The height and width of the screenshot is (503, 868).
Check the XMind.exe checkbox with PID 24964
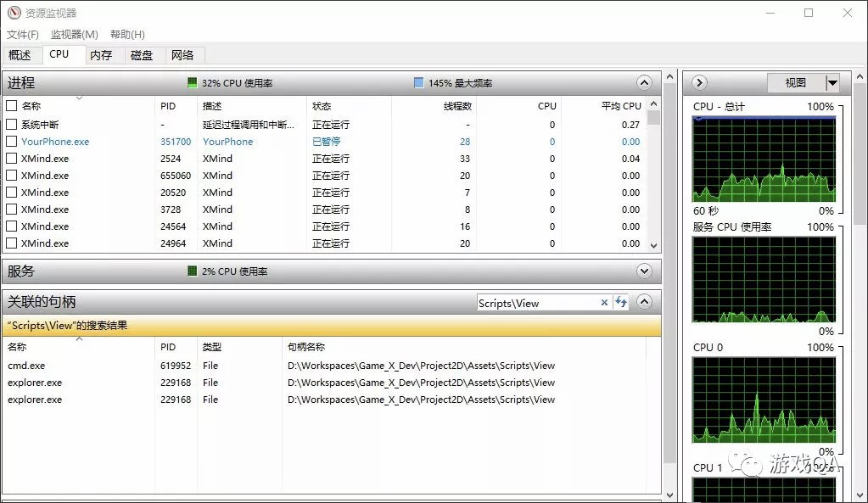tap(11, 243)
